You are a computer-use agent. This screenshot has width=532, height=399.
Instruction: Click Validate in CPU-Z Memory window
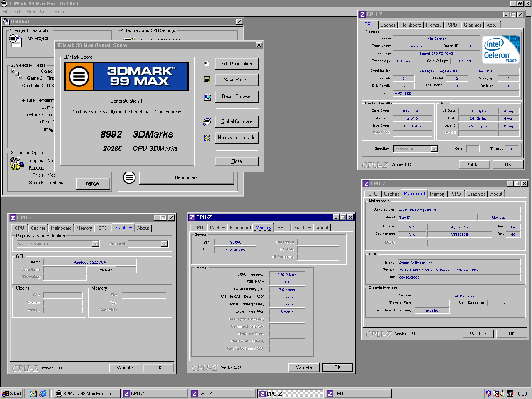pos(303,367)
